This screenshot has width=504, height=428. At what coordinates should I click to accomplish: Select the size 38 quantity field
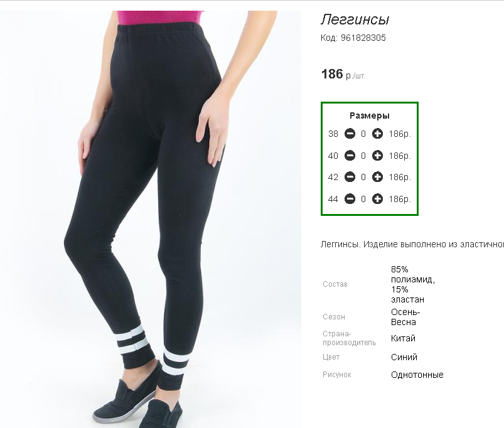pos(363,134)
